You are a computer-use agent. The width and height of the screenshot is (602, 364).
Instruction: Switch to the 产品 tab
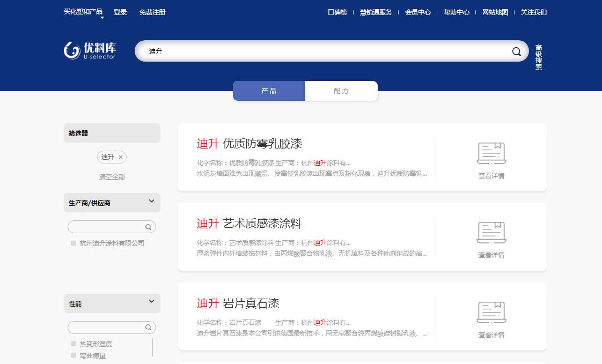[269, 91]
